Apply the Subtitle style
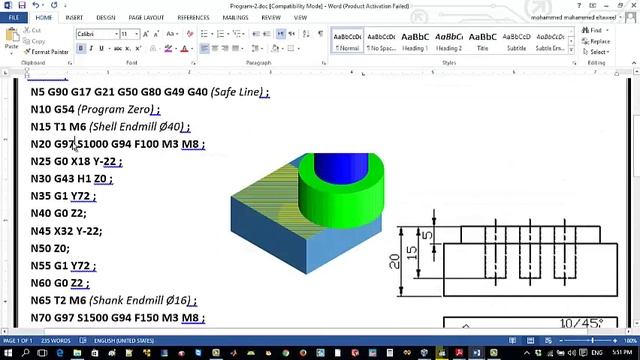 coord(516,41)
